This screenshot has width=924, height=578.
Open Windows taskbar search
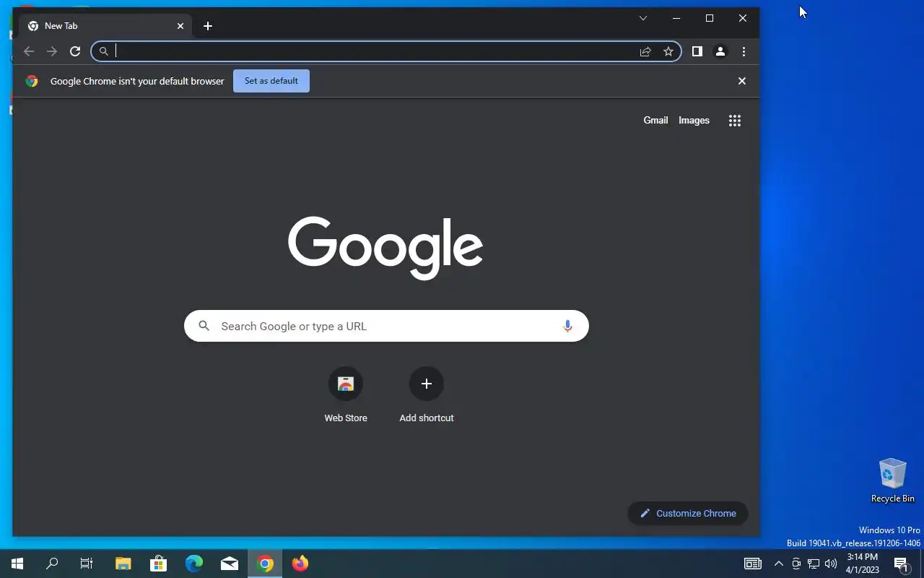click(x=52, y=564)
